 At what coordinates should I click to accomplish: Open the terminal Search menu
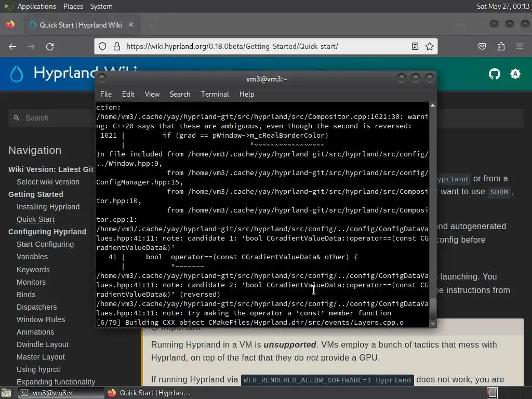click(180, 95)
